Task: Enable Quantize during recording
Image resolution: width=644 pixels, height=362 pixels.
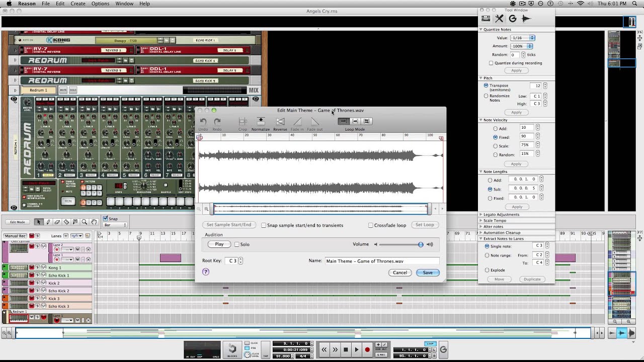Action: (x=491, y=63)
